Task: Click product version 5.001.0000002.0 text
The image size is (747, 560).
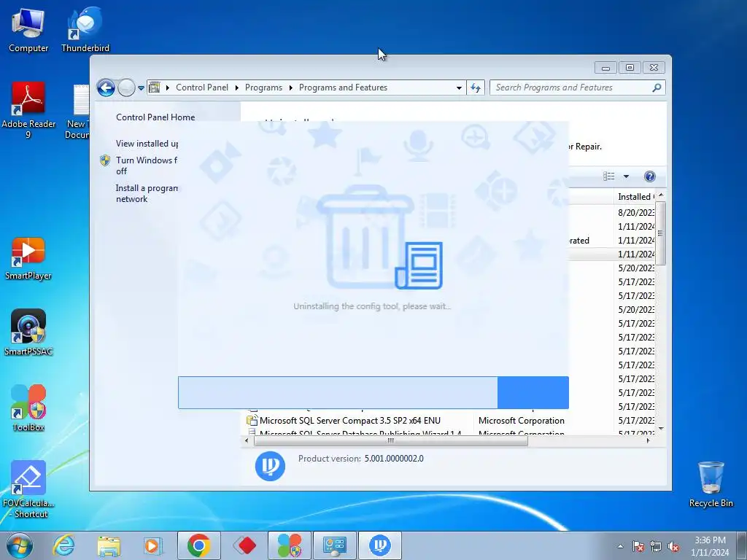Action: (394, 459)
